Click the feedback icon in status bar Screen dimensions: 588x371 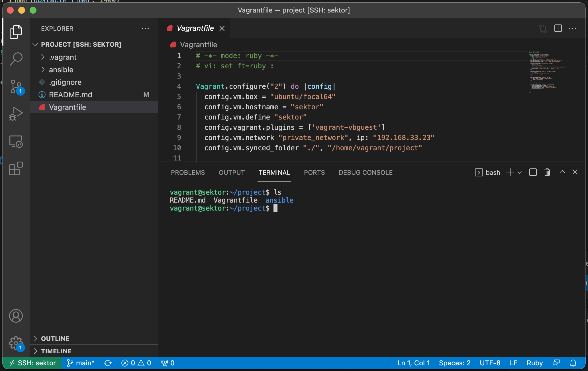coord(556,363)
